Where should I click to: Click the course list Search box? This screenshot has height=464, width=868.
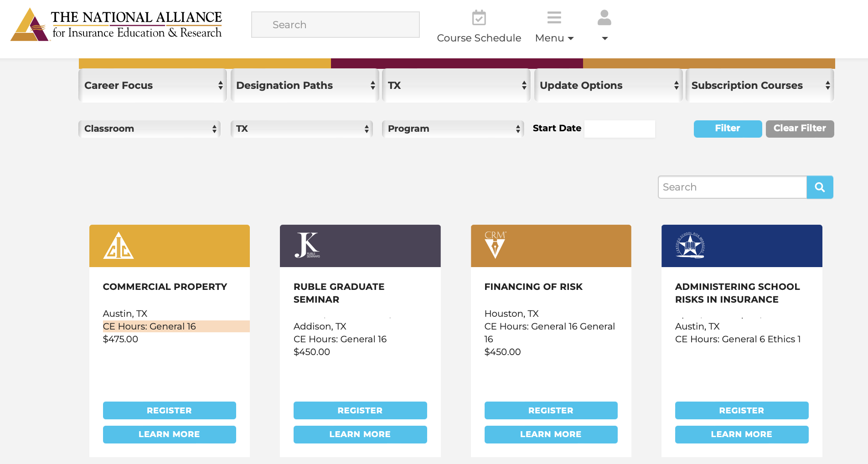point(732,187)
